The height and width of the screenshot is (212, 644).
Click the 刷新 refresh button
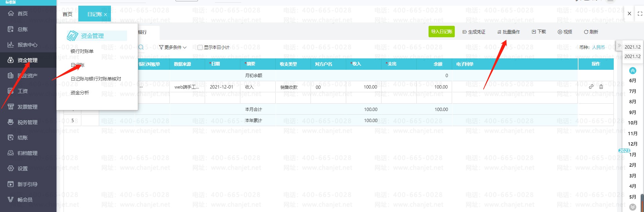click(591, 32)
